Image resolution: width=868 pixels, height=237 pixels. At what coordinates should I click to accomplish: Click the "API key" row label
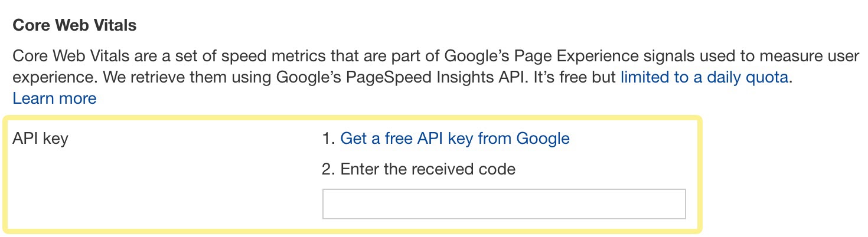pos(40,139)
